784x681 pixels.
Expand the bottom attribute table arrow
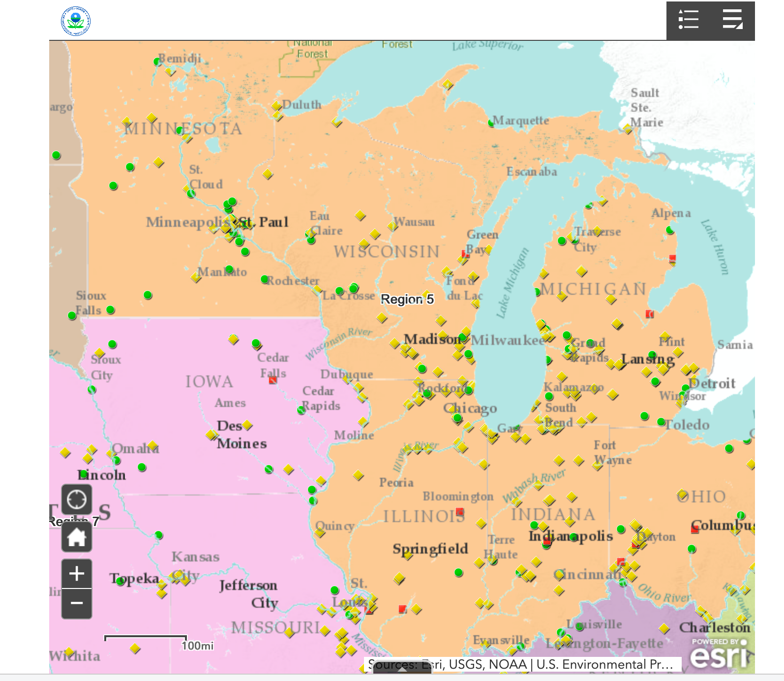pyautogui.click(x=402, y=668)
